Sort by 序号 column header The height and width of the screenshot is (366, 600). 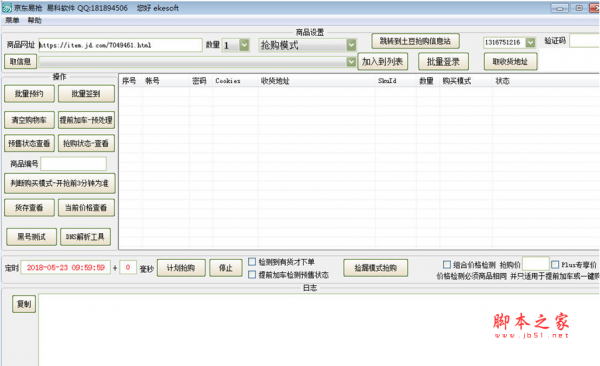pyautogui.click(x=130, y=81)
